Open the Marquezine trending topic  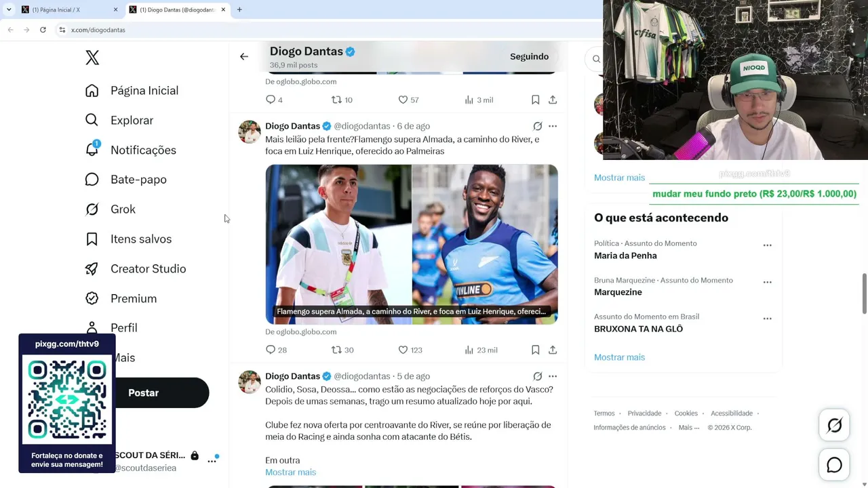coord(618,292)
